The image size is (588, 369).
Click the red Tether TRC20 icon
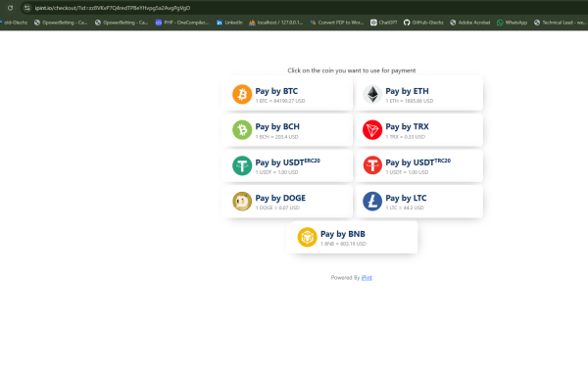pos(372,165)
